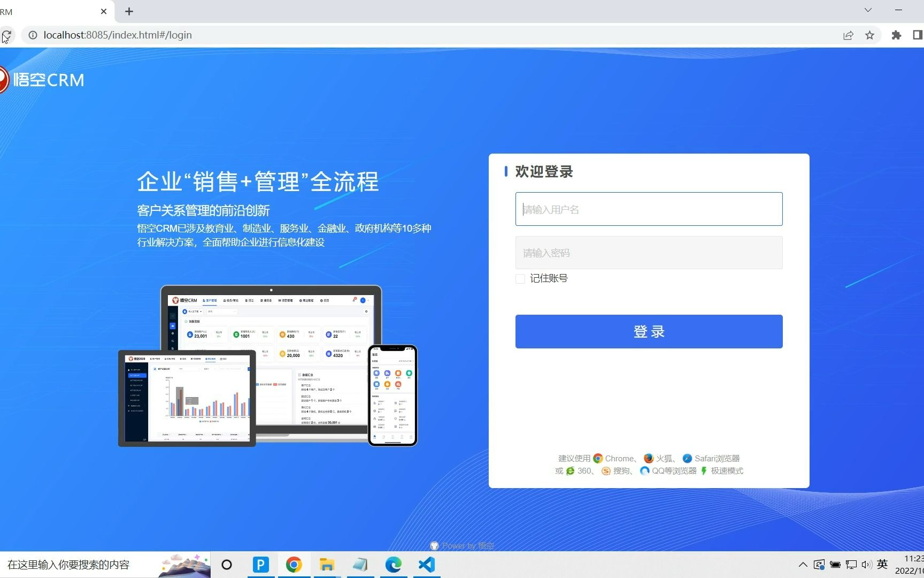The height and width of the screenshot is (578, 924).
Task: Click the 悟空CRM logo
Action: (x=42, y=80)
